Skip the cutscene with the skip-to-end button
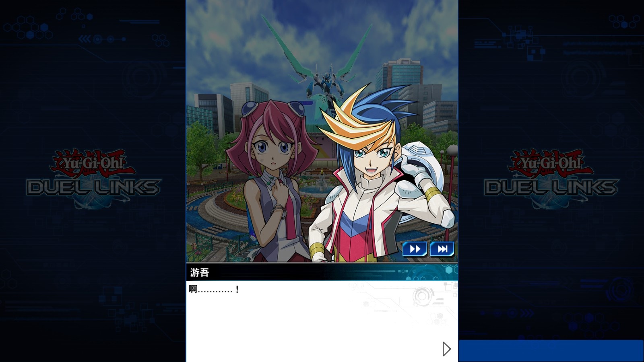644x362 pixels. point(442,249)
